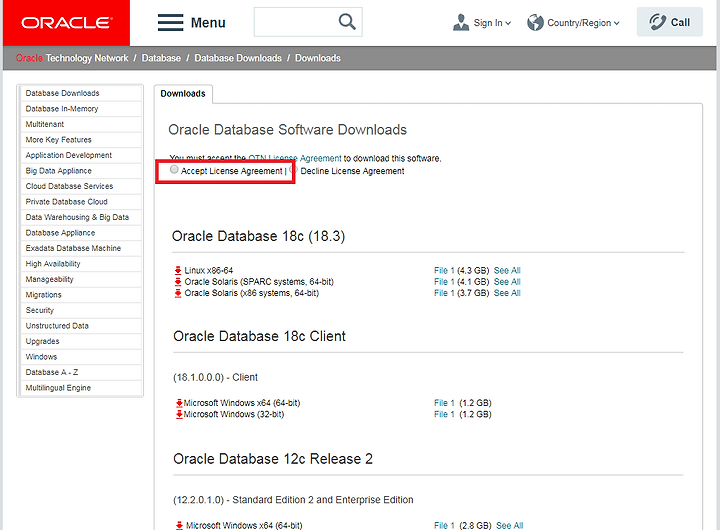
Task: Click Downloads breadcrumb link
Action: point(318,58)
